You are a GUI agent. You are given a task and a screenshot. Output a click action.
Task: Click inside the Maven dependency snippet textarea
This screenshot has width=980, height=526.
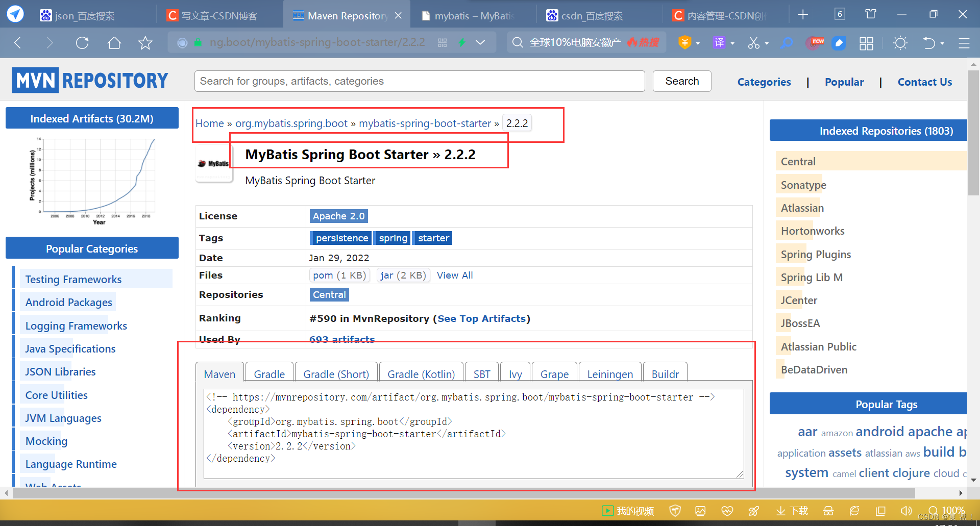474,434
